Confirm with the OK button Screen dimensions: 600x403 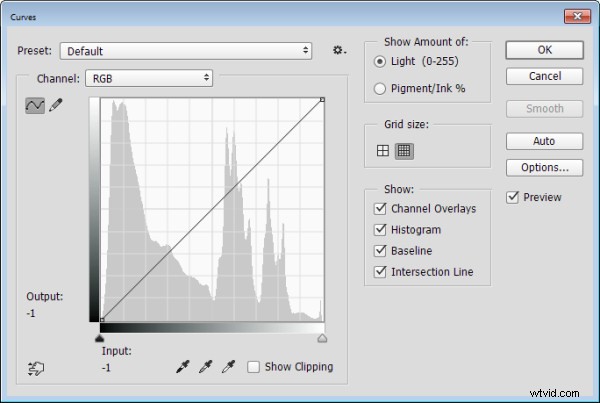[545, 50]
